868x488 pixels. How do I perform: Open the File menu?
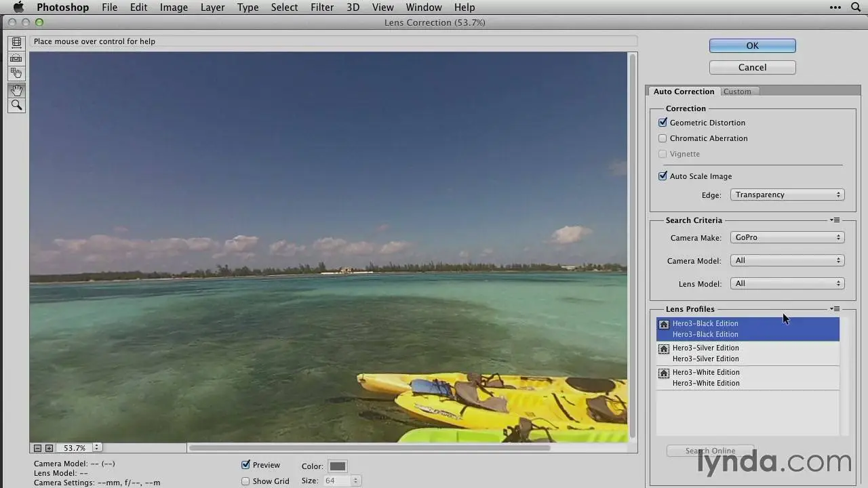(109, 7)
